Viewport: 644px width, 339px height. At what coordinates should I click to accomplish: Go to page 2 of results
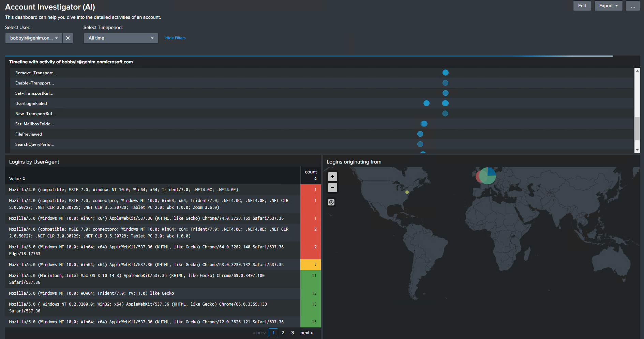click(x=283, y=333)
